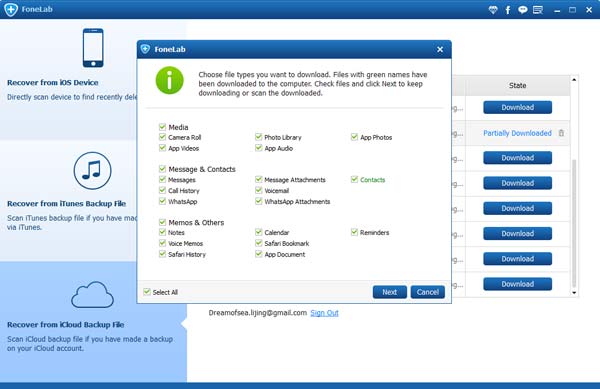Click the vertical scrollbar thumb in backup list
This screenshot has width=600, height=389.
pos(574,223)
